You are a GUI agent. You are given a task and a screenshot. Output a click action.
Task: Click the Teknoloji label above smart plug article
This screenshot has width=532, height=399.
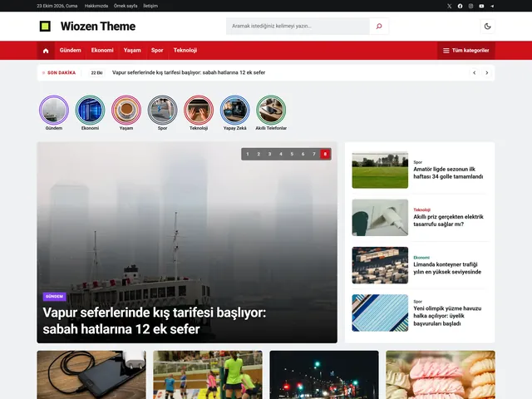click(x=421, y=209)
